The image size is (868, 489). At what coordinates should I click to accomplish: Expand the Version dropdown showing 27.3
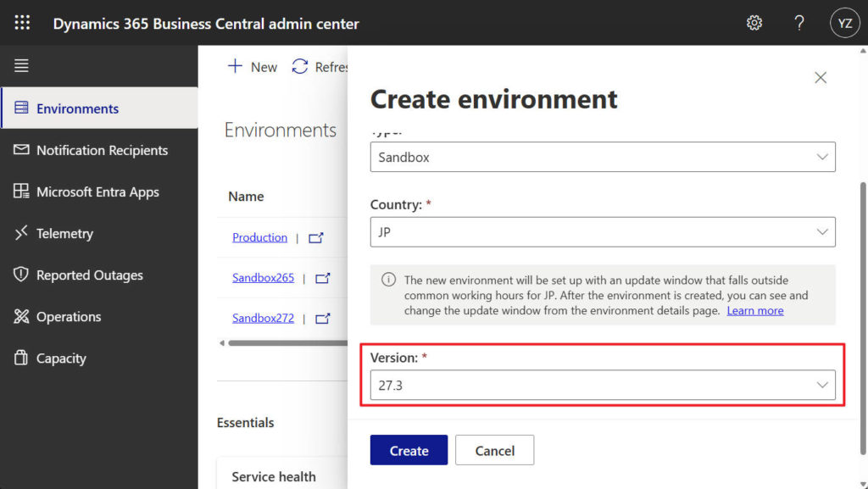tap(602, 385)
